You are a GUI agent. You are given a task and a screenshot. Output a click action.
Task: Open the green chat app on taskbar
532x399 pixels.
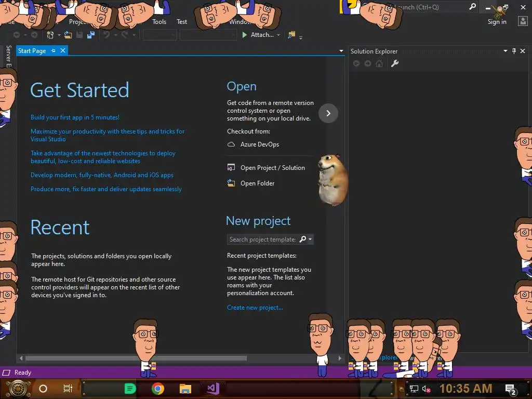tap(130, 389)
